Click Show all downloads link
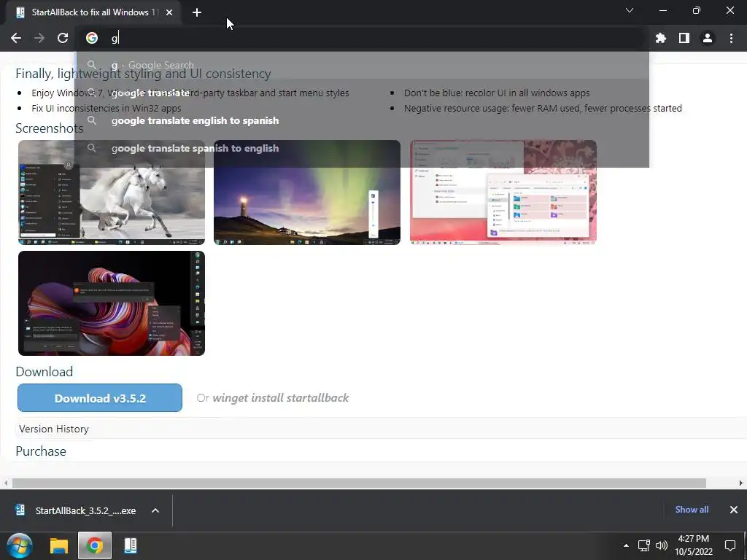The width and height of the screenshot is (747, 560). [x=692, y=510]
